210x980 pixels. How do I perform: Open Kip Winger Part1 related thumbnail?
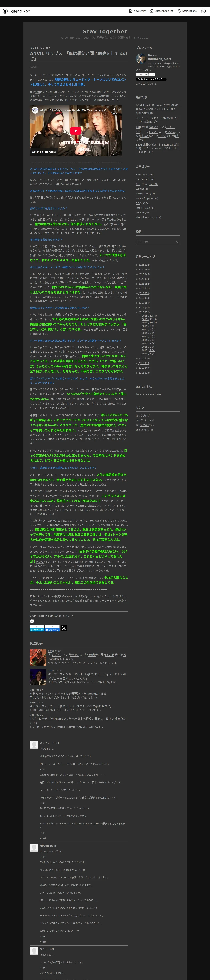[38, 677]
